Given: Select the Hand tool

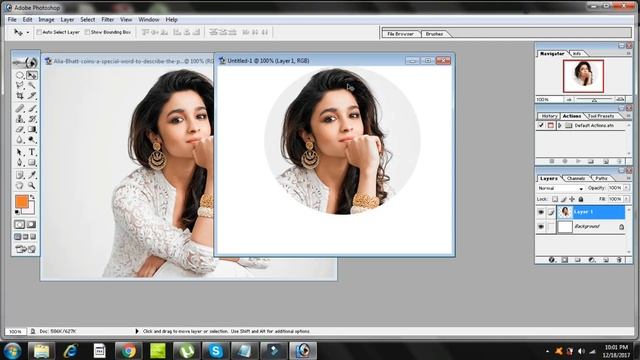Looking at the screenshot, I should point(20,186).
